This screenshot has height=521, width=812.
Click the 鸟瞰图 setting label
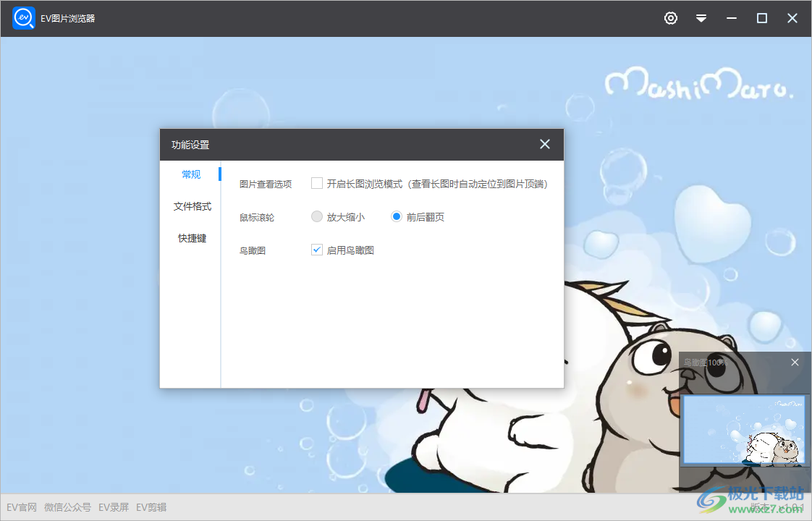[x=252, y=250]
